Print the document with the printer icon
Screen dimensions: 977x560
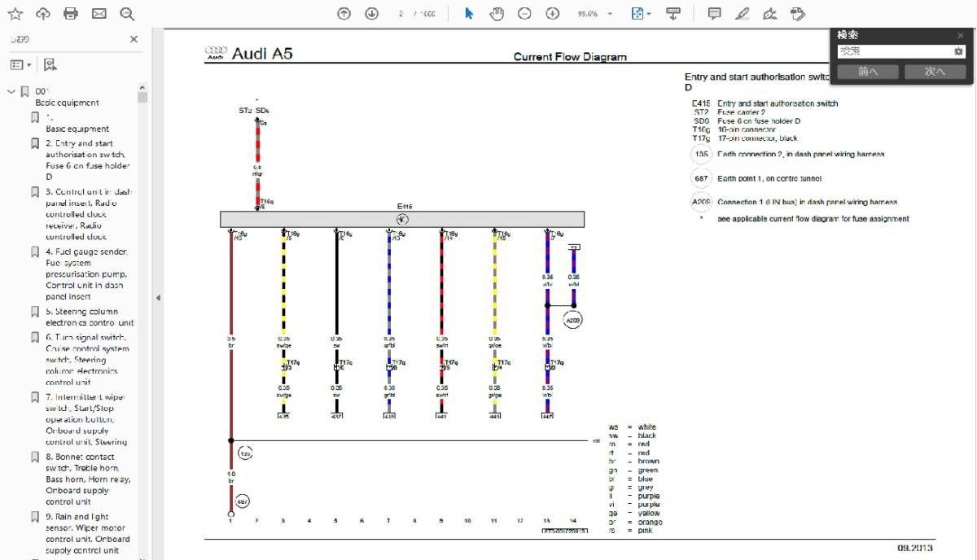pos(71,14)
